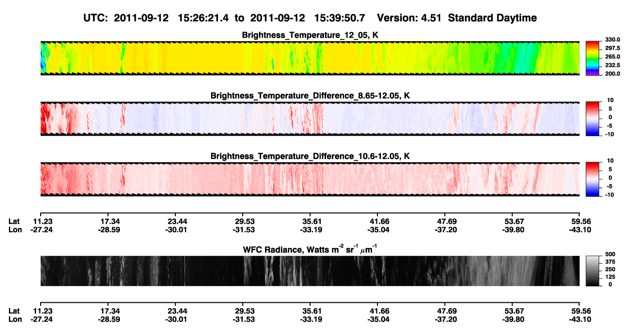The height and width of the screenshot is (330, 644).
Task: Click the grayscale WFC Radiance image strip
Action: coord(310,271)
